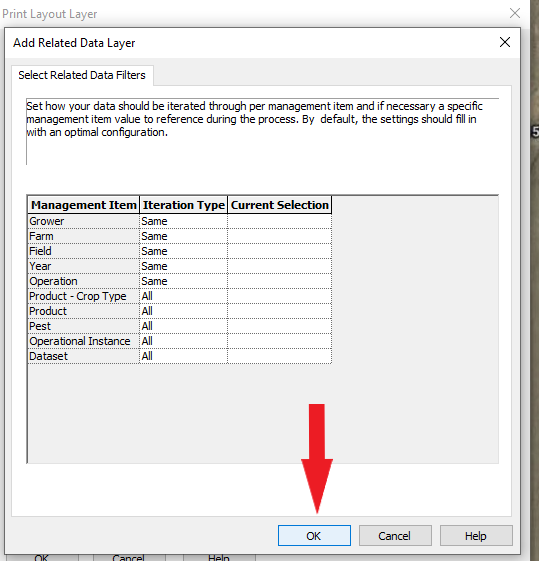The width and height of the screenshot is (539, 561).
Task: Select the Year management item row
Action: [x=84, y=266]
